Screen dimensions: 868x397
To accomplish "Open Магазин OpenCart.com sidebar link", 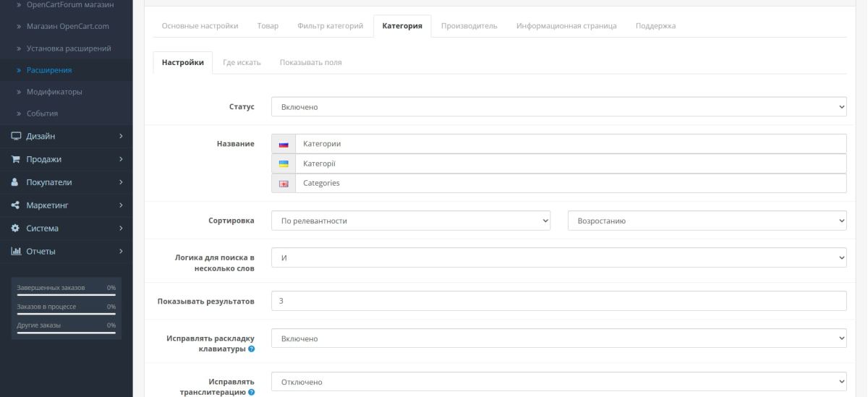I will (x=67, y=27).
